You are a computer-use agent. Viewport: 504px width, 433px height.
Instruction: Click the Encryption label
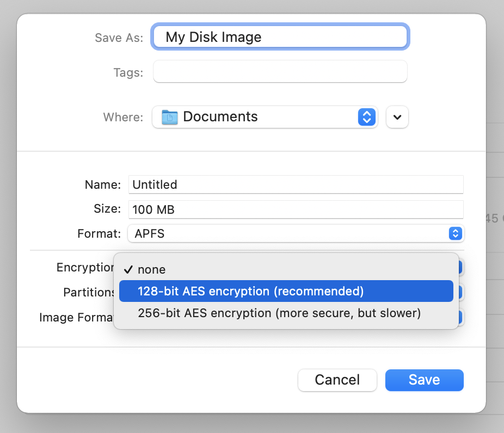click(85, 267)
